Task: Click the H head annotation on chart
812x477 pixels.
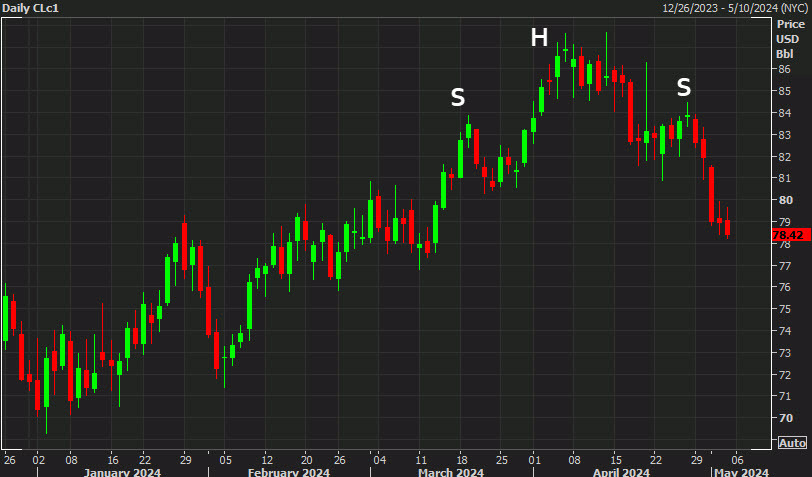Action: [539, 38]
